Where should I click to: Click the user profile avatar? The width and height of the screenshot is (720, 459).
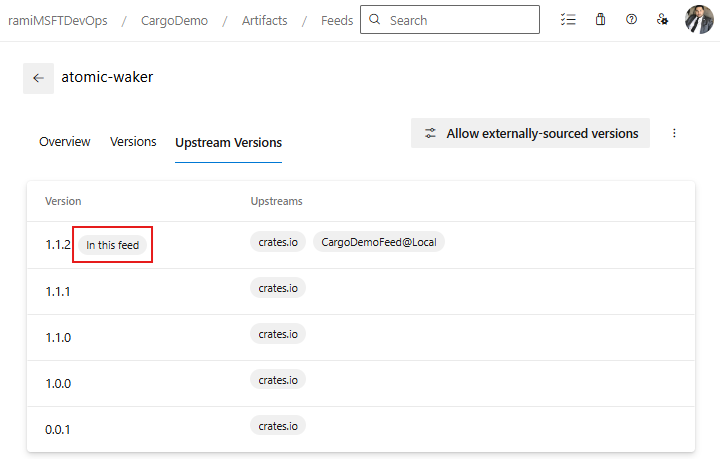click(x=699, y=19)
